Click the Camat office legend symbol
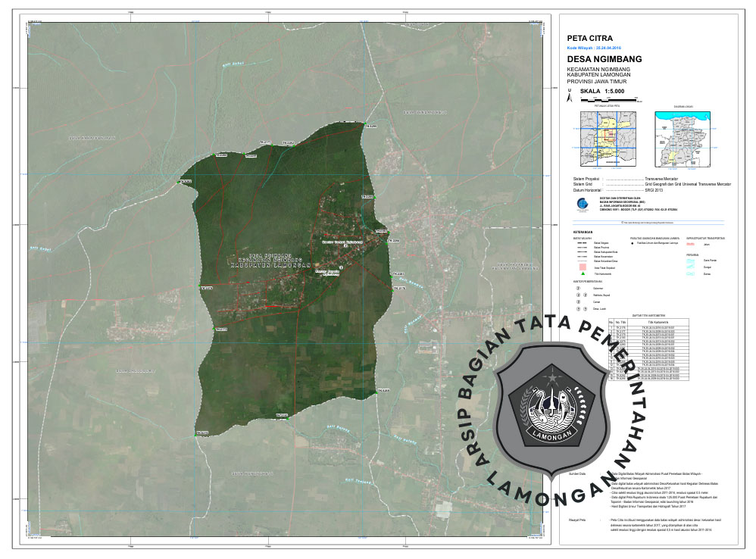The image size is (756, 559). 579,302
